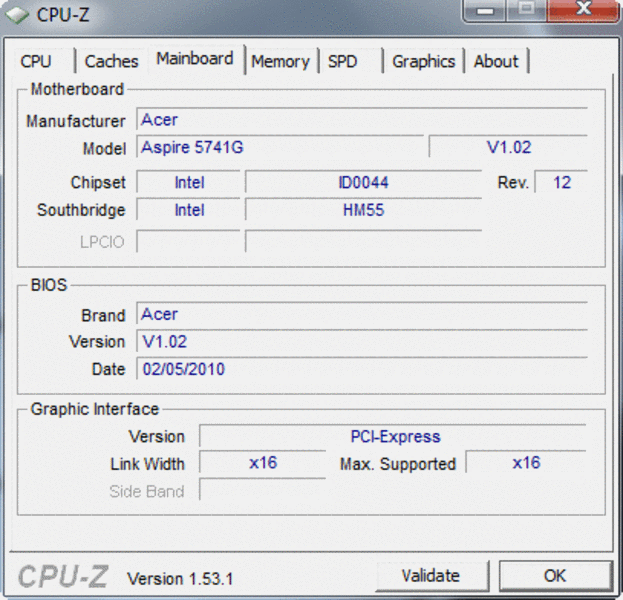Image resolution: width=623 pixels, height=600 pixels.
Task: Click the Southbridge vendor Intel field
Action: click(189, 210)
